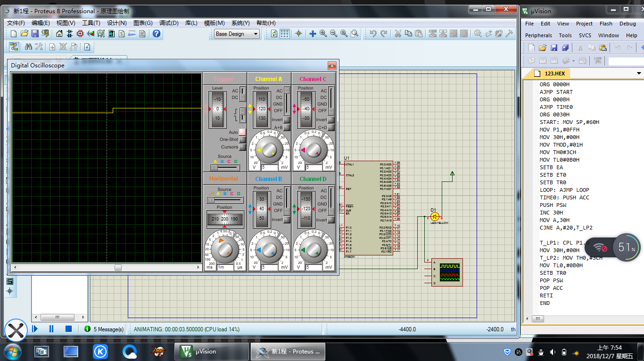Screen dimensions: 644x361
Task: Click the hammer tool icon in Proteus toolbar
Action: click(x=509, y=33)
